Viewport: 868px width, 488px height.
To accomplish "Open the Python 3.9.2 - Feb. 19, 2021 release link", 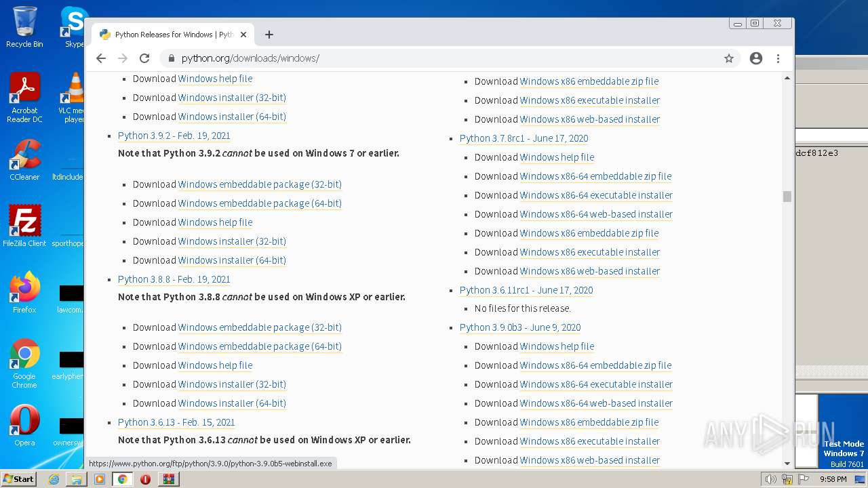I will tap(174, 136).
